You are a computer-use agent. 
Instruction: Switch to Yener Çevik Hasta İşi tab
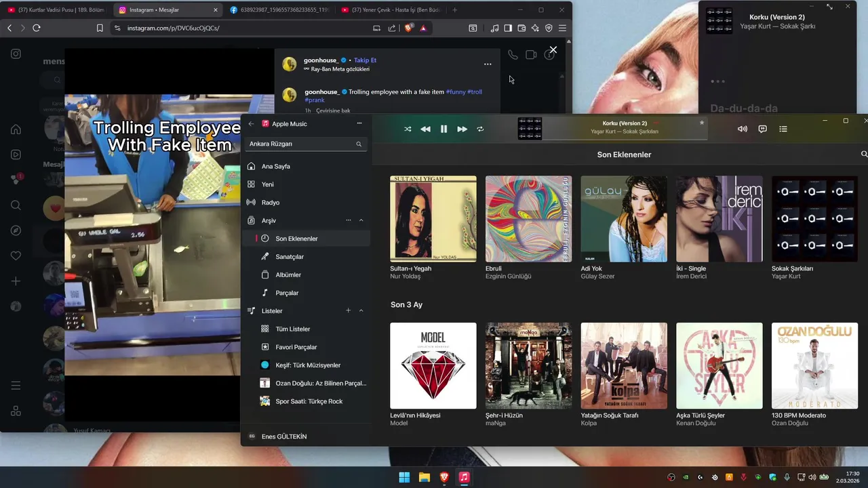[x=391, y=10]
